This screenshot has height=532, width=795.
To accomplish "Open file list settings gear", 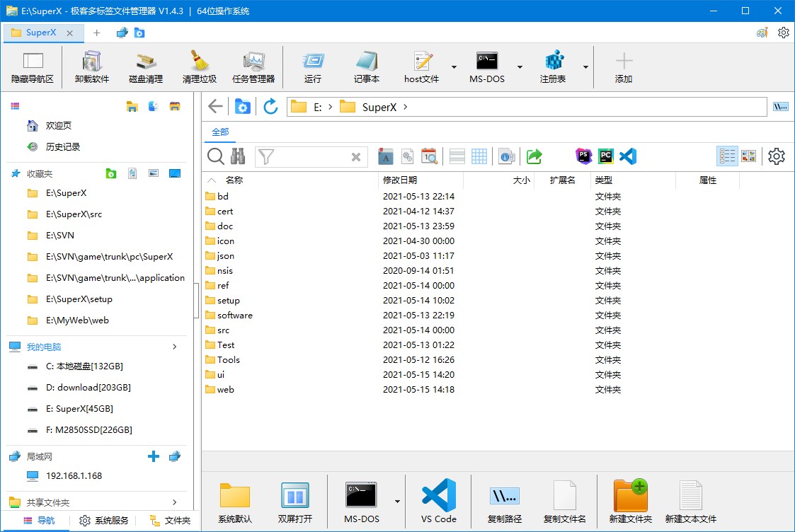I will [x=777, y=156].
